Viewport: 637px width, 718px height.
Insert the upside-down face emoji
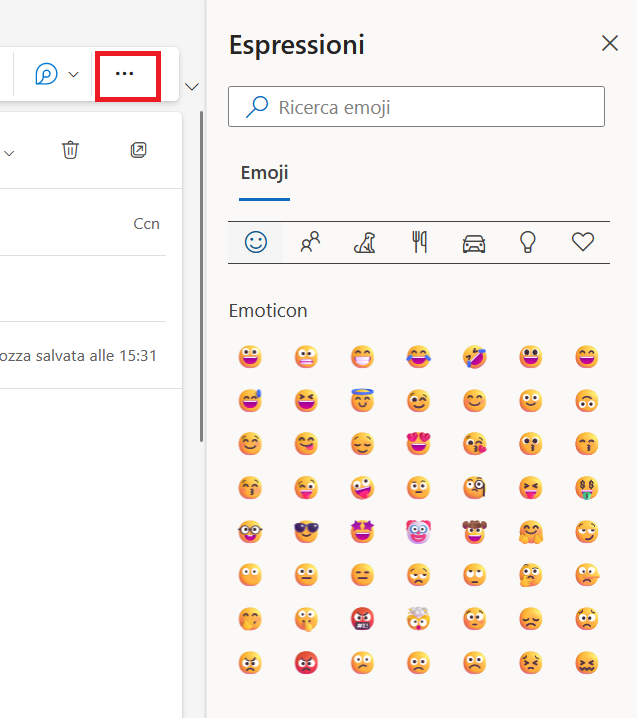(x=587, y=401)
